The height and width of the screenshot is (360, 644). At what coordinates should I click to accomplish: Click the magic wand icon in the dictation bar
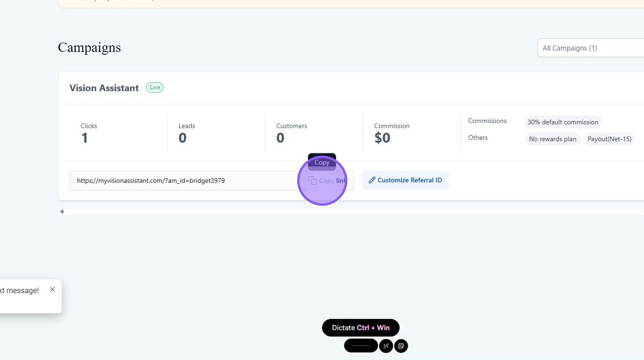(x=386, y=346)
